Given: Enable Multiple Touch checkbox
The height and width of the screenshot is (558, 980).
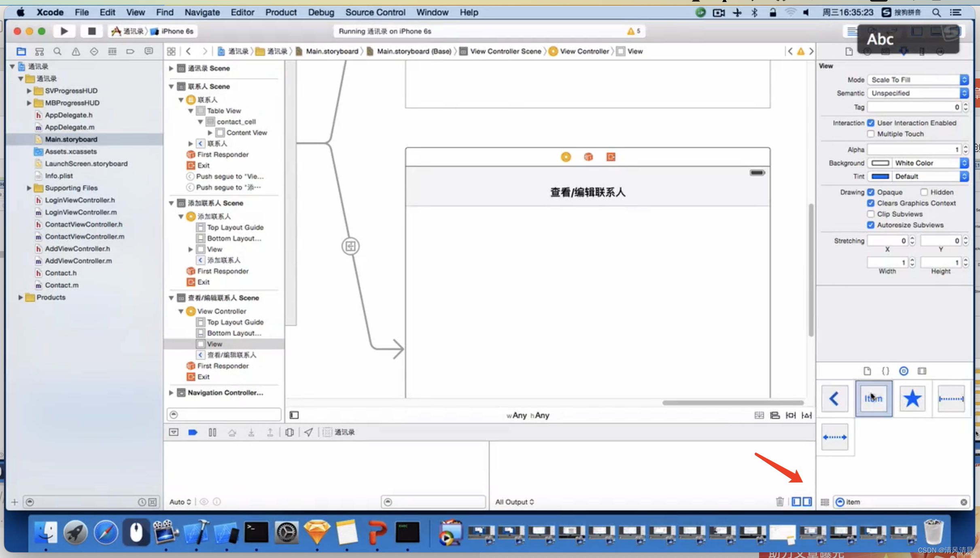Looking at the screenshot, I should click(x=871, y=134).
